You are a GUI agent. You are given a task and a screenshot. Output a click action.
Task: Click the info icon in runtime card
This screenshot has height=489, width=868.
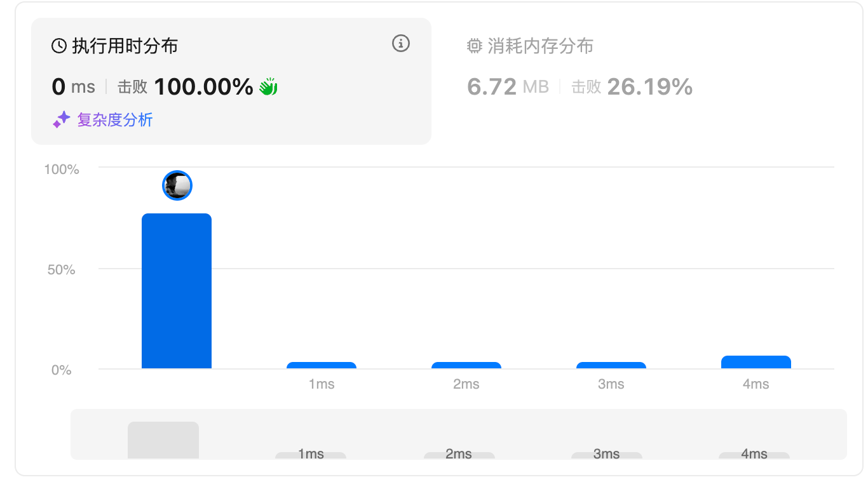tap(400, 44)
